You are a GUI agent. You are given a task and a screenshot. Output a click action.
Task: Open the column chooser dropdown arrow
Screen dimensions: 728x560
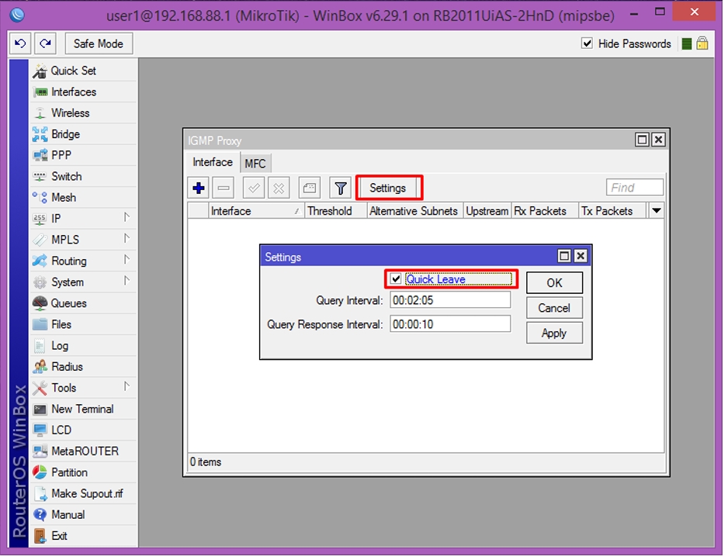coord(657,211)
